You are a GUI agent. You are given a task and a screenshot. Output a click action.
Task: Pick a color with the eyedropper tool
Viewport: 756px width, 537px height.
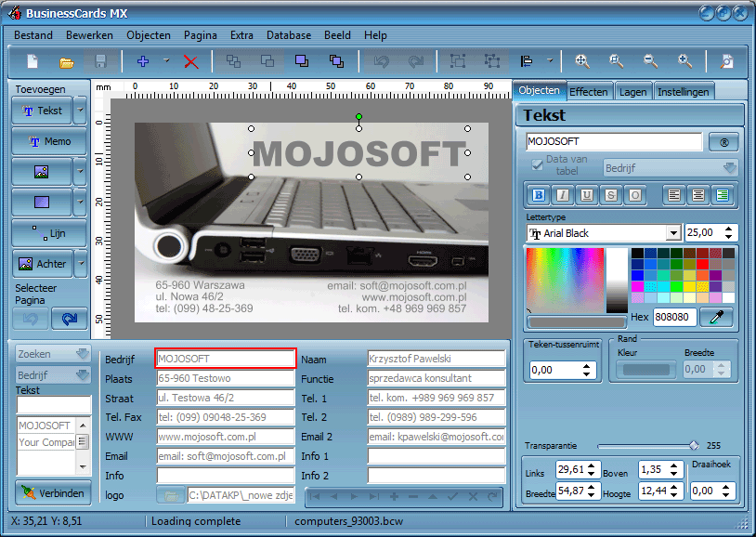716,317
